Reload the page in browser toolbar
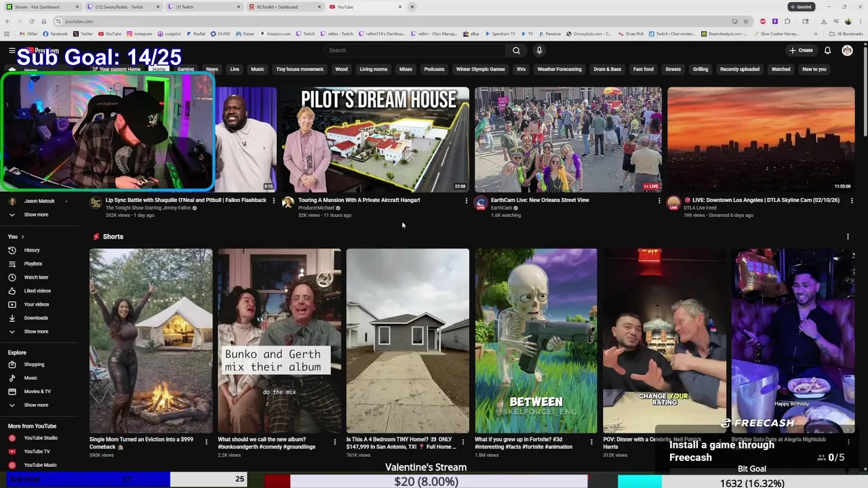The image size is (868, 488). click(31, 21)
